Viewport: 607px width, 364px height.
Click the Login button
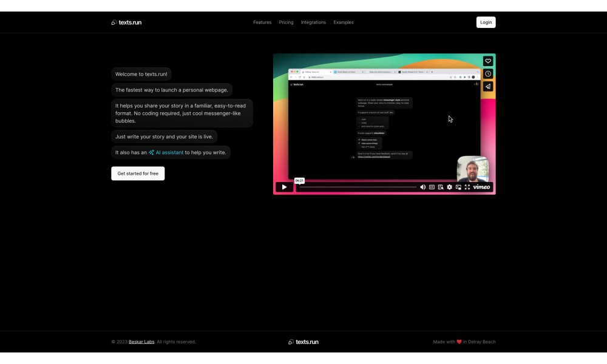486,22
